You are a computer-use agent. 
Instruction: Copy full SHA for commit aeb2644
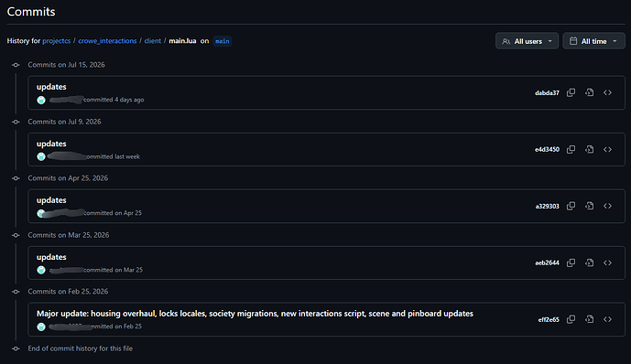pyautogui.click(x=571, y=262)
